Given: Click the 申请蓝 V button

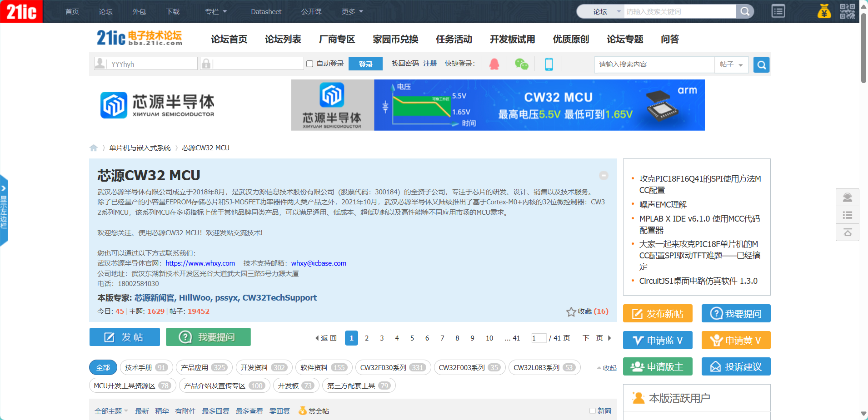Looking at the screenshot, I should tap(658, 340).
